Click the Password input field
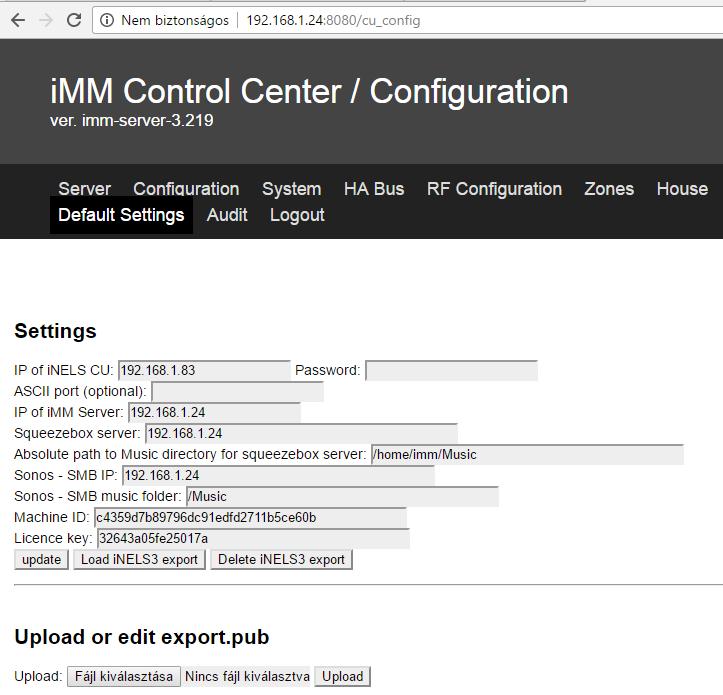Viewport: 723px width, 695px height. [451, 370]
